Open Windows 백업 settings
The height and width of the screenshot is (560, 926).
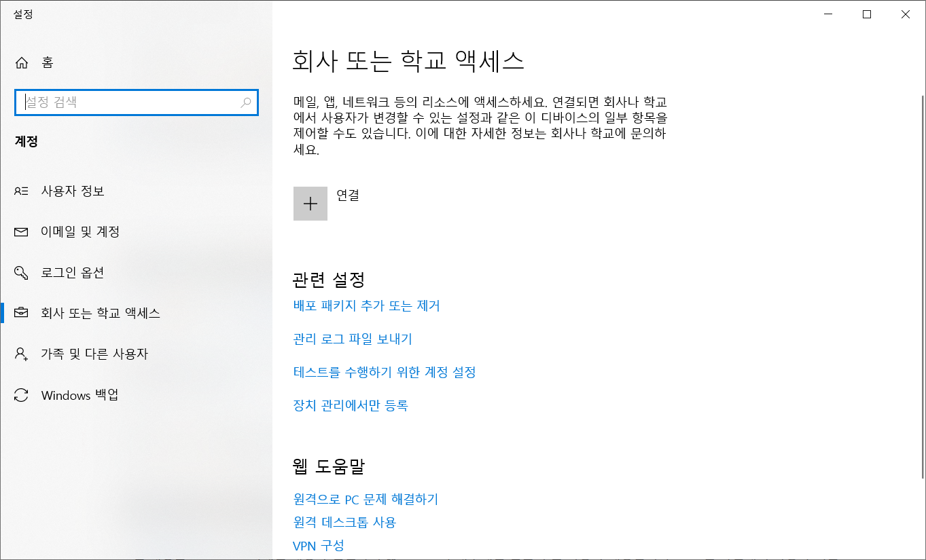tap(136, 394)
